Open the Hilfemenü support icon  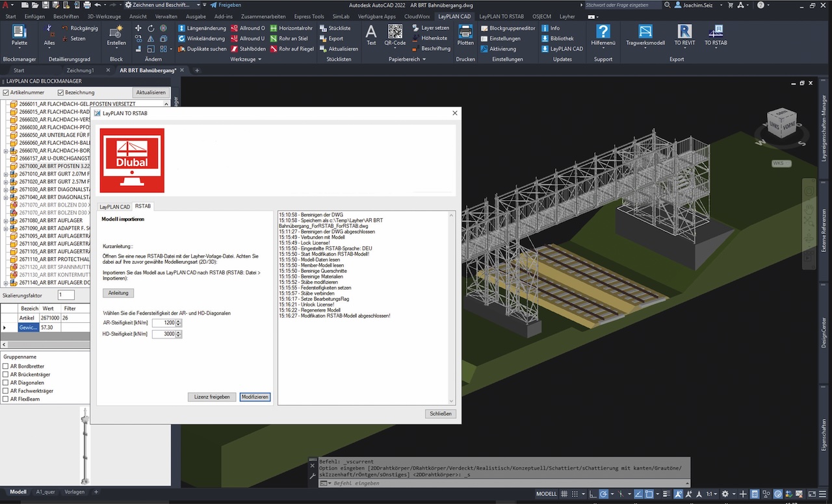[603, 32]
